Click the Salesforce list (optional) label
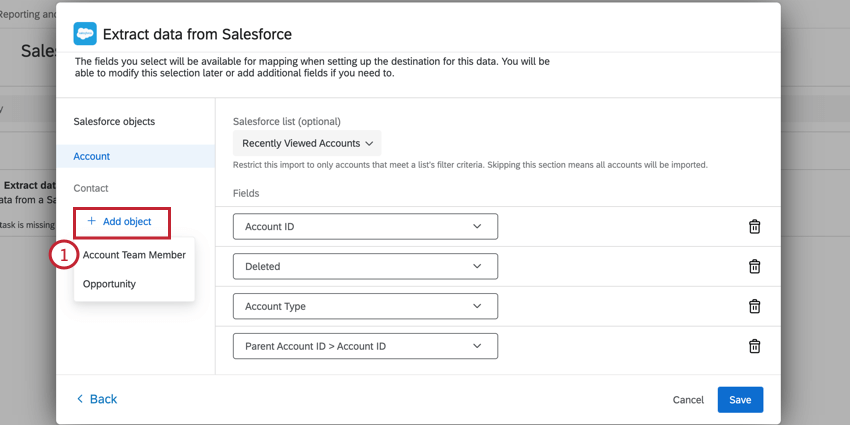This screenshot has height=425, width=850. tap(287, 121)
